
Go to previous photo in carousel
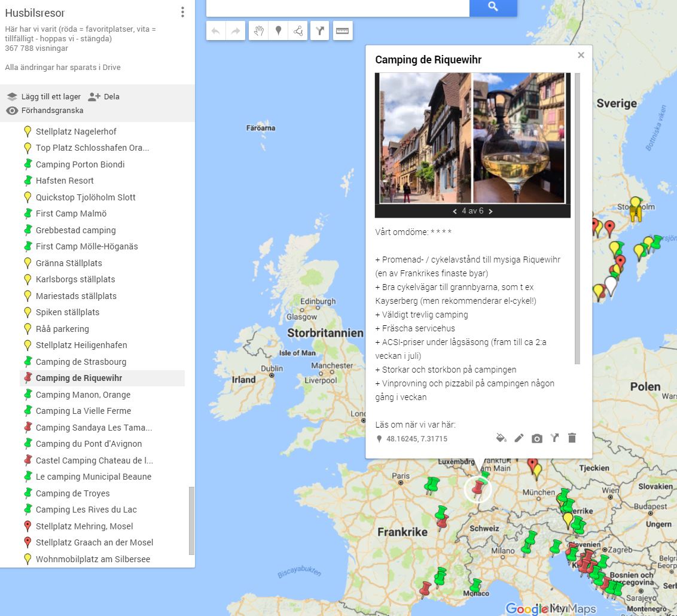(x=455, y=211)
